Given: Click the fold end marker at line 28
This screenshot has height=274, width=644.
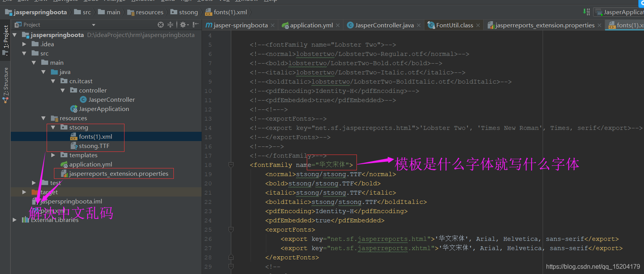Looking at the screenshot, I should click(231, 257).
